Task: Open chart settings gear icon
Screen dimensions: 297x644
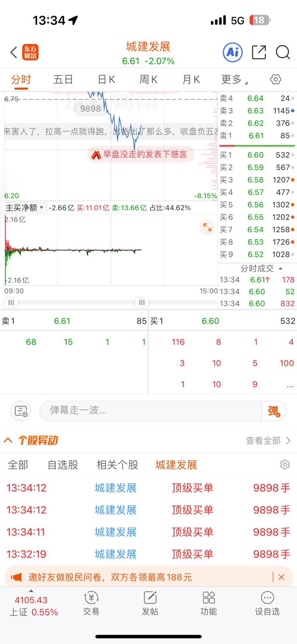Action: click(275, 79)
